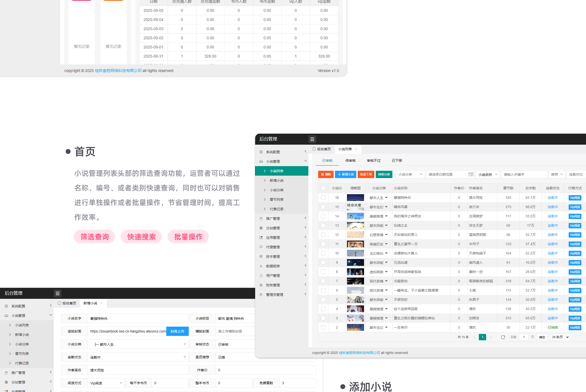
Task: Click the 系统配置 gear icon in right sidebar
Action: click(261, 152)
